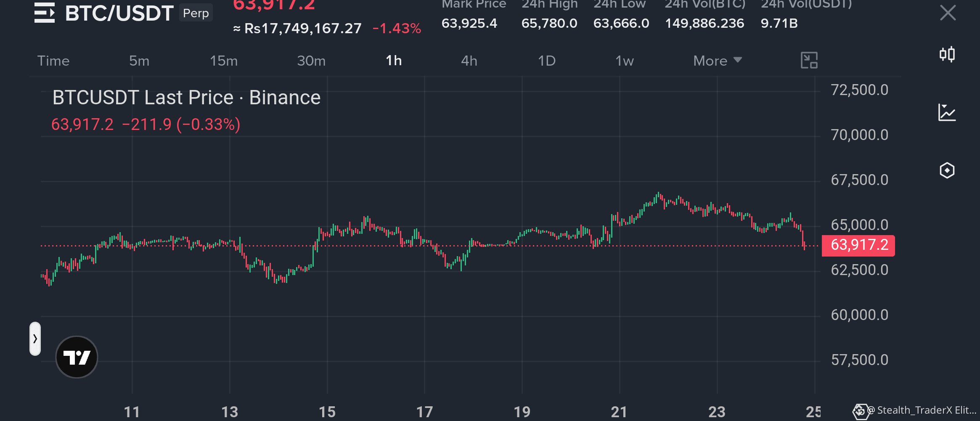
Task: Switch to the 1w interval
Action: 625,61
